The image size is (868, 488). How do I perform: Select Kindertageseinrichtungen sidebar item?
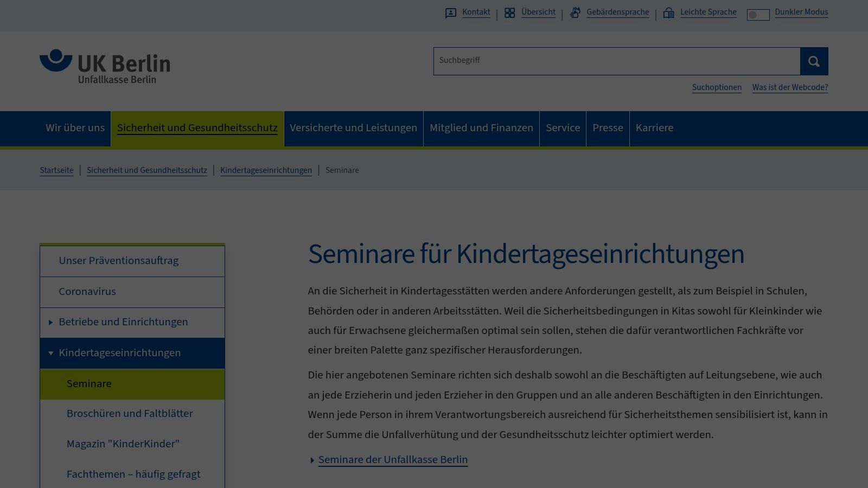tap(132, 354)
